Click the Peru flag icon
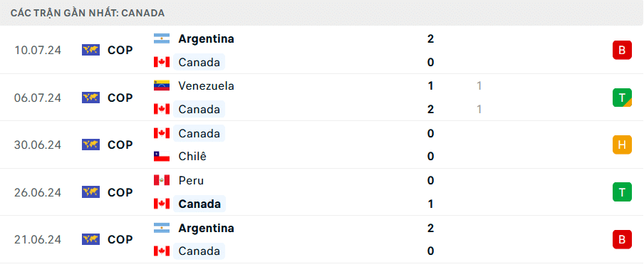Image resolution: width=644 pixels, height=267 pixels. 162,180
